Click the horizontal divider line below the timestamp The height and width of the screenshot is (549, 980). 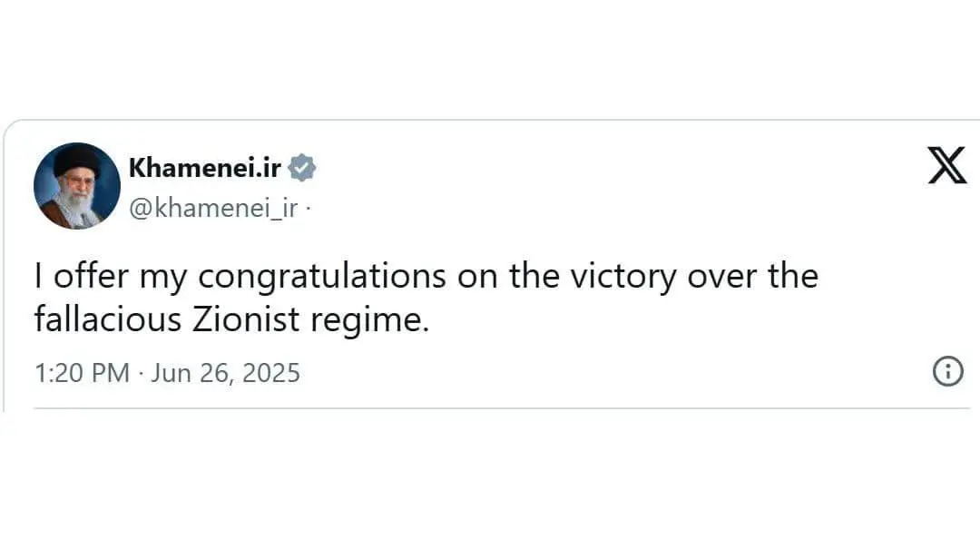click(x=502, y=408)
